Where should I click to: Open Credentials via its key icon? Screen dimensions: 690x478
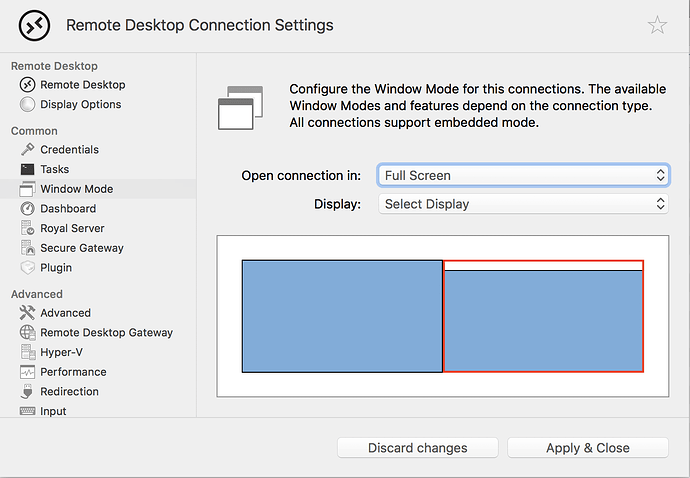(x=27, y=149)
